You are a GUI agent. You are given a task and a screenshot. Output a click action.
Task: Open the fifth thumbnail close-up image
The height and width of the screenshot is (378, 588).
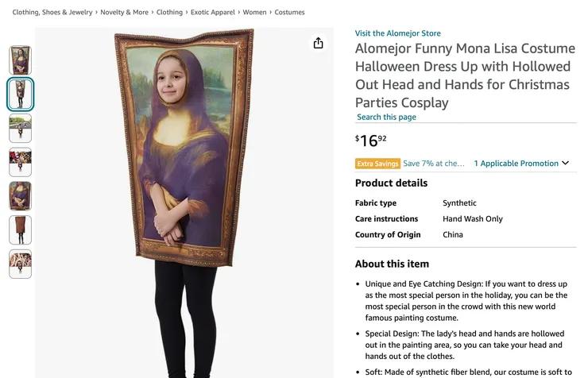click(x=21, y=196)
